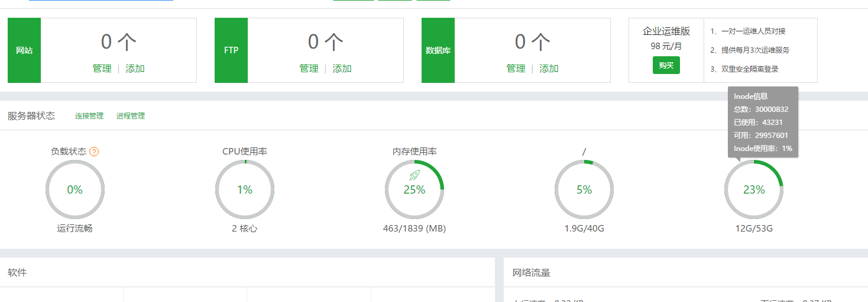This screenshot has height=302, width=868.
Task: Click the 1.9G/40G disk text
Action: point(584,228)
